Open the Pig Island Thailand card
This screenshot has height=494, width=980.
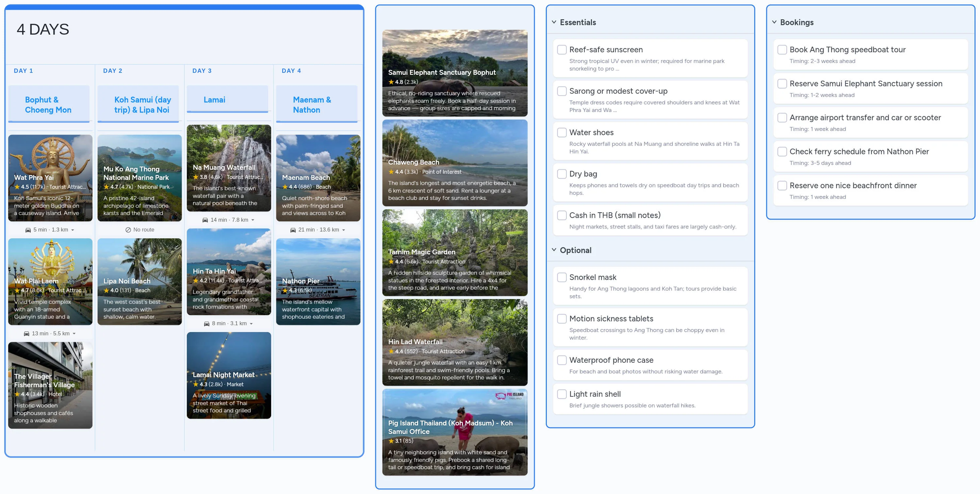click(455, 432)
